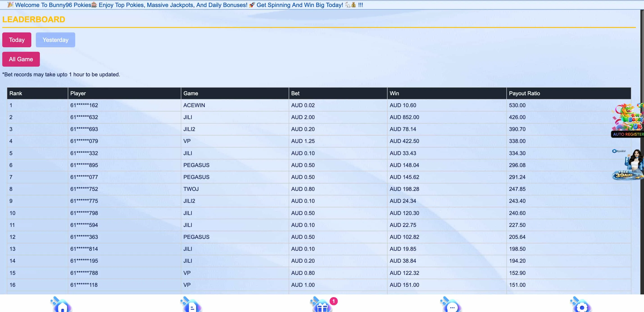Click the 296.08 payout ratio
The height and width of the screenshot is (312, 644).
pyautogui.click(x=517, y=165)
